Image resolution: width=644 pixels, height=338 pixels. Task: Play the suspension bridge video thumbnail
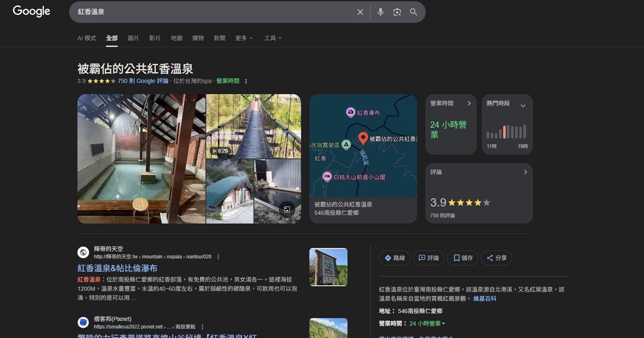[253, 126]
